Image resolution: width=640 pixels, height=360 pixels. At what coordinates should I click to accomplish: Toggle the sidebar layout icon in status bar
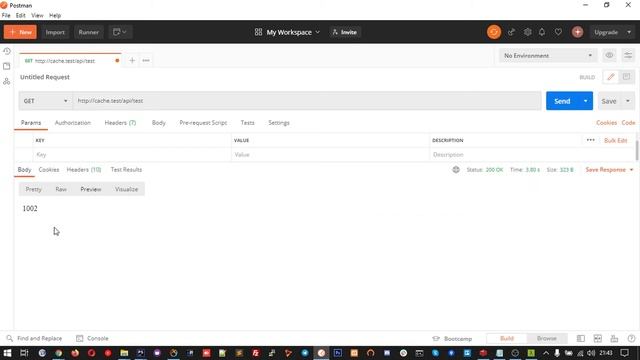point(580,338)
